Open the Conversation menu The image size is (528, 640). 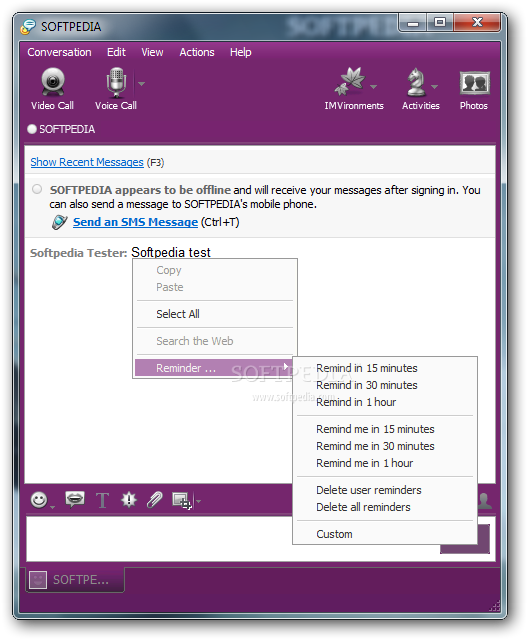(x=60, y=52)
